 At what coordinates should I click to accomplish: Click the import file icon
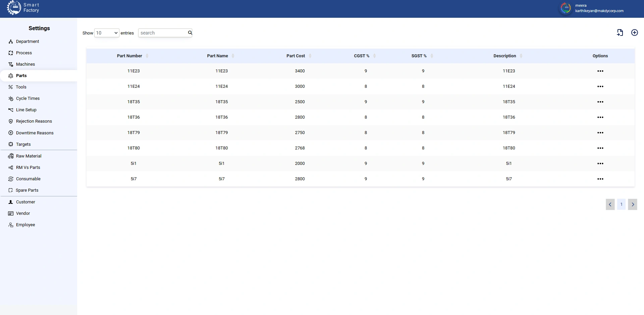(620, 33)
